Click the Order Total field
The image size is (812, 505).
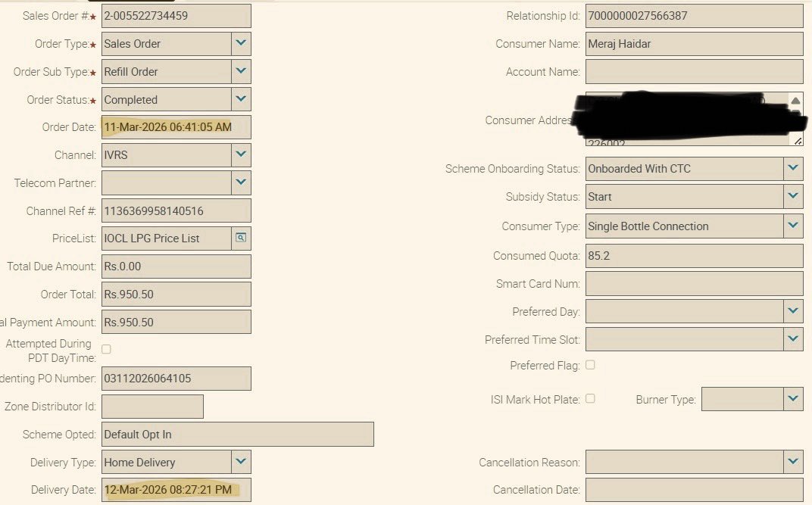pos(176,295)
